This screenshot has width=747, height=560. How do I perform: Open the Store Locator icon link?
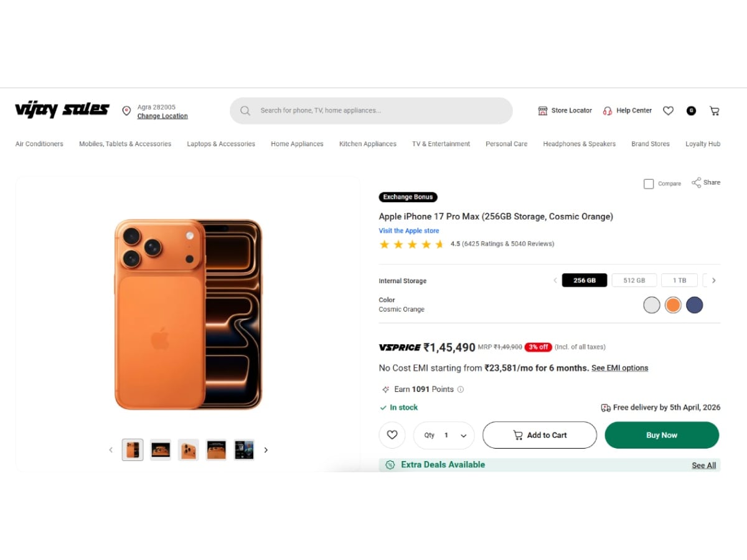(543, 111)
